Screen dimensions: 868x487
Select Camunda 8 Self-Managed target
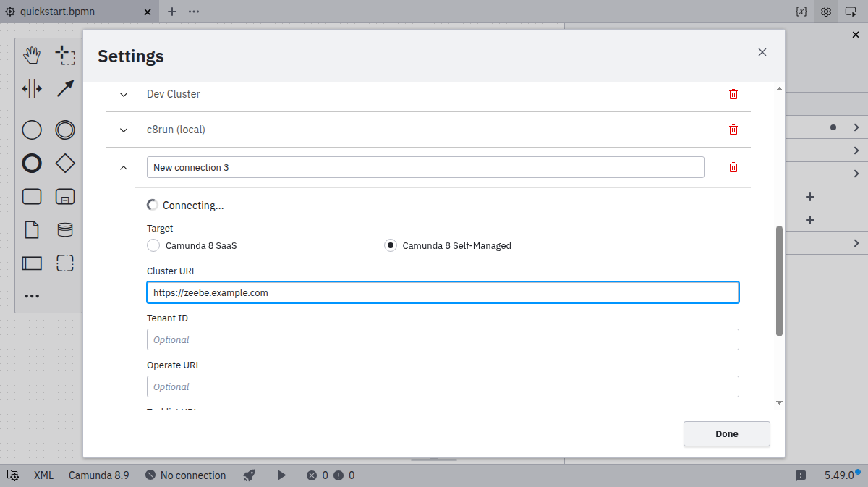391,245
